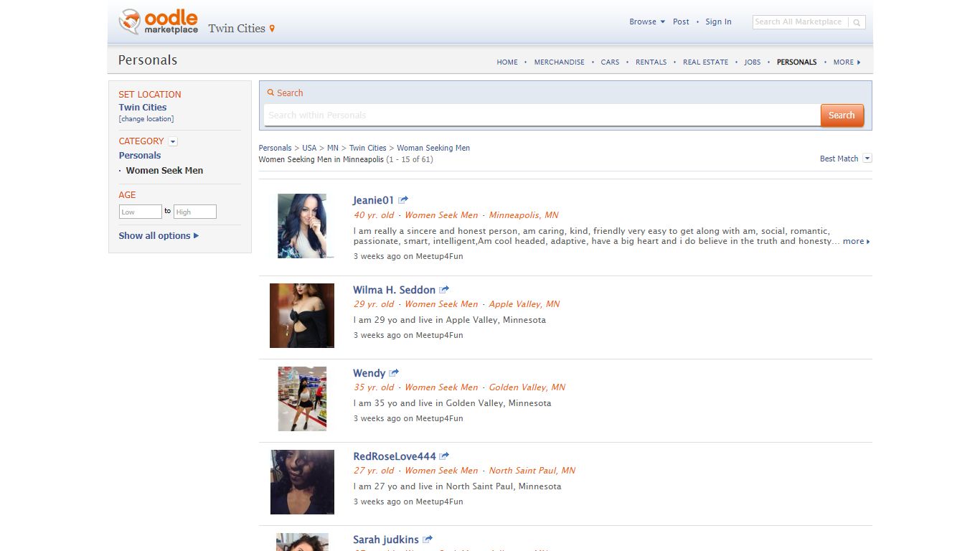The height and width of the screenshot is (551, 980).
Task: Open the MERCHANDISE section
Action: tap(559, 62)
